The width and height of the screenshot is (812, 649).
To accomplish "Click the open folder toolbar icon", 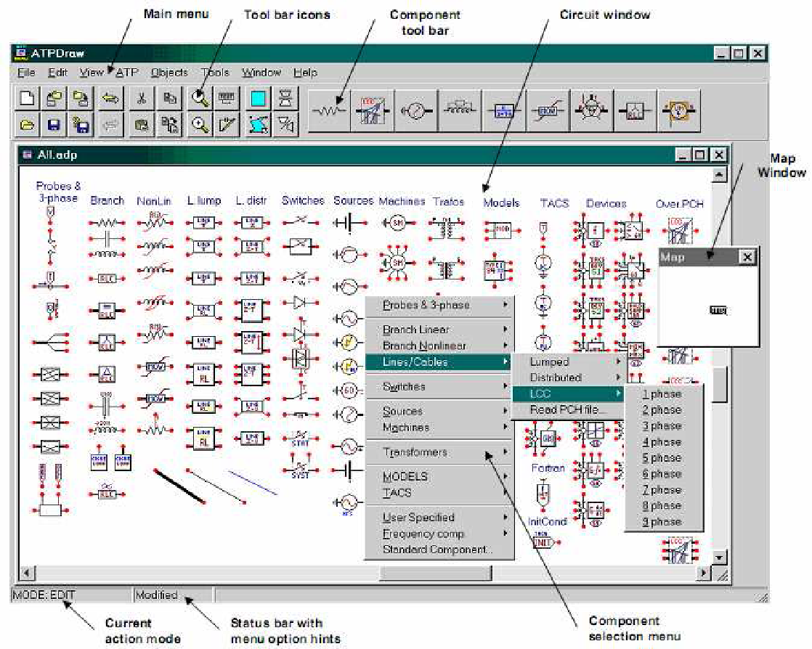I will point(27,126).
